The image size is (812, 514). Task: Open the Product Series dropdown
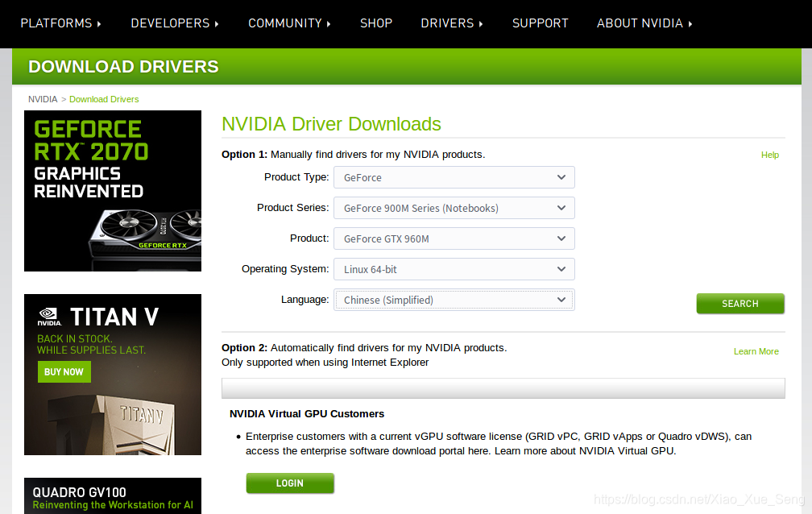(x=454, y=208)
